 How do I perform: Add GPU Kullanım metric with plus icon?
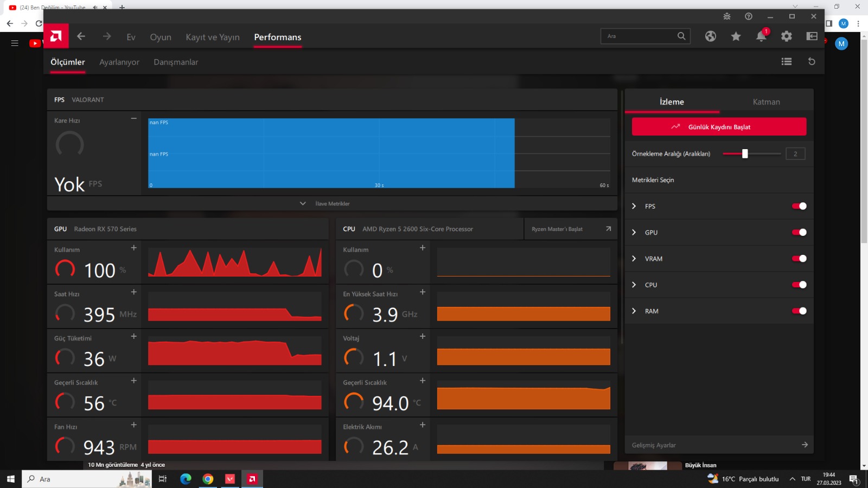[x=133, y=248]
